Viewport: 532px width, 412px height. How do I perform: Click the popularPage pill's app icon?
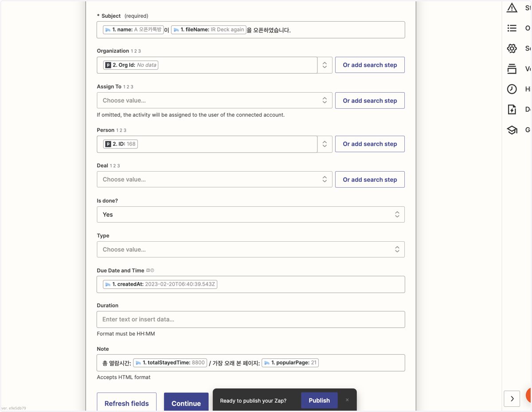[267, 363]
